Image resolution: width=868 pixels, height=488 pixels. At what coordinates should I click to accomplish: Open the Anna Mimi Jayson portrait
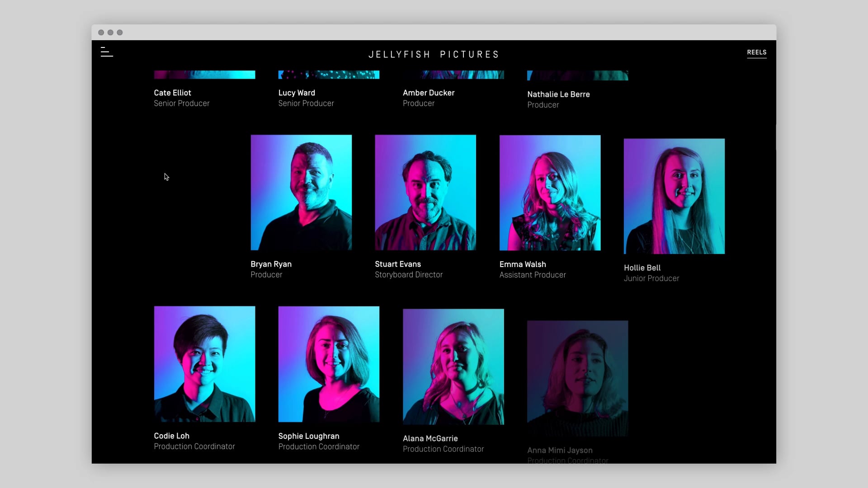click(577, 378)
